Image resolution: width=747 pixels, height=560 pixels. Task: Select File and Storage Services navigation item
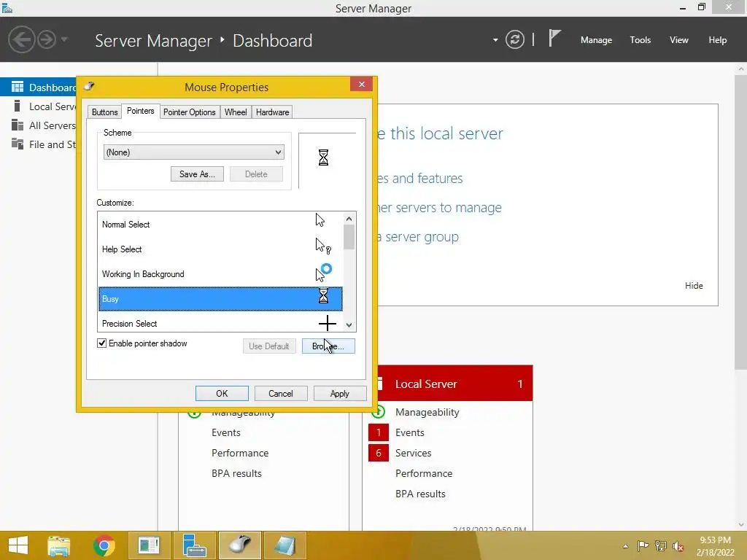click(39, 144)
